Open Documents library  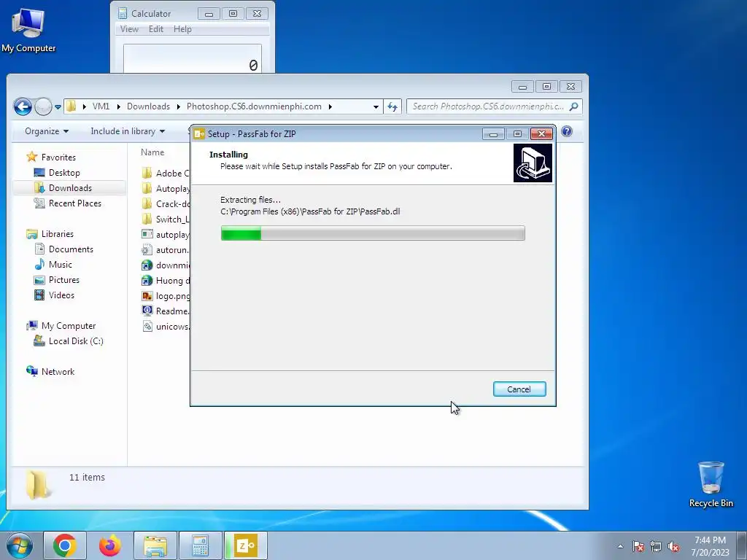point(71,249)
